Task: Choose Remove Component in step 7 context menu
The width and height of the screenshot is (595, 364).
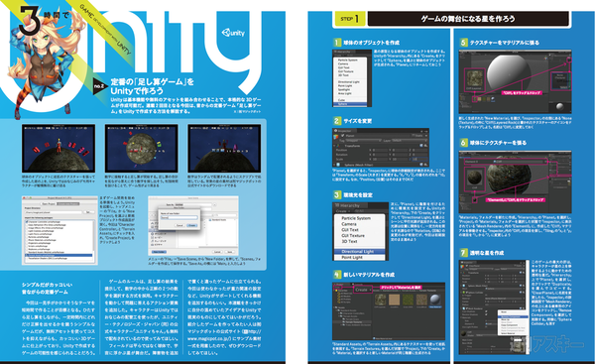Action: (x=513, y=316)
